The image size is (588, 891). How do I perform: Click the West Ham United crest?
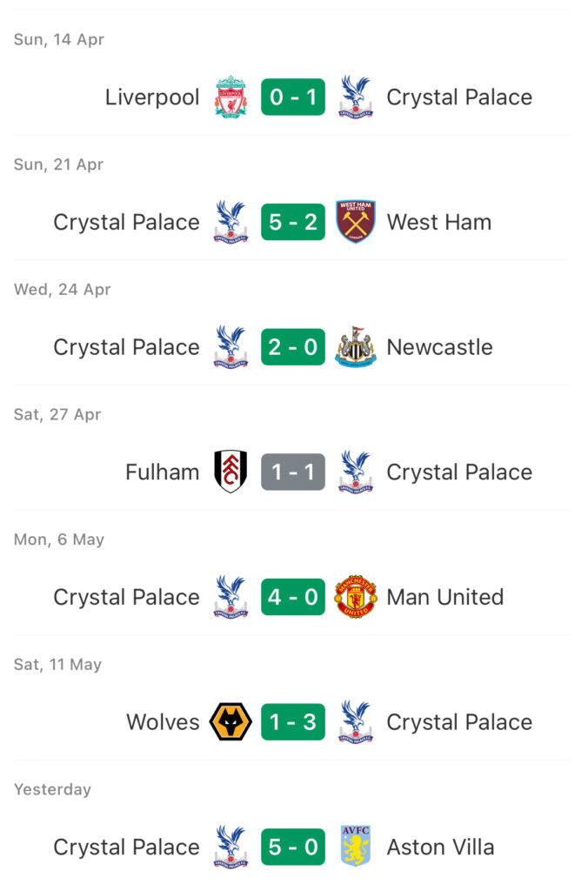click(356, 222)
